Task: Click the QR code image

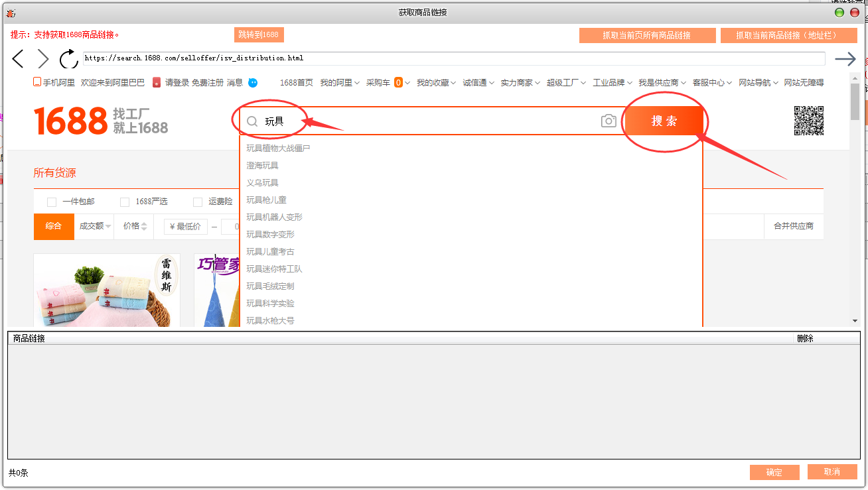Action: (809, 121)
